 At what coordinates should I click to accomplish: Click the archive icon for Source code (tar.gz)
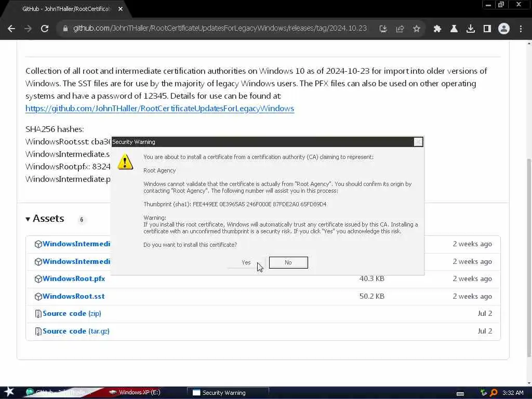(38, 331)
